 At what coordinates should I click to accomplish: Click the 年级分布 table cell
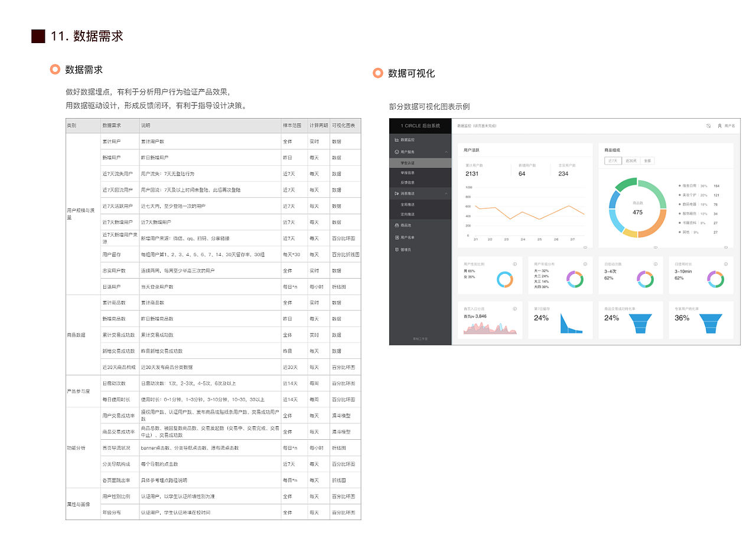119,512
